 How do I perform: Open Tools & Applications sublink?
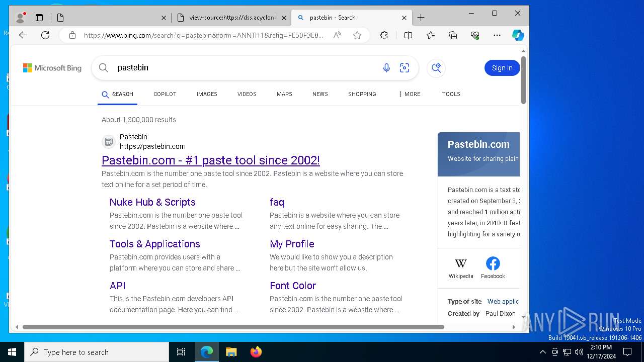coord(155,244)
